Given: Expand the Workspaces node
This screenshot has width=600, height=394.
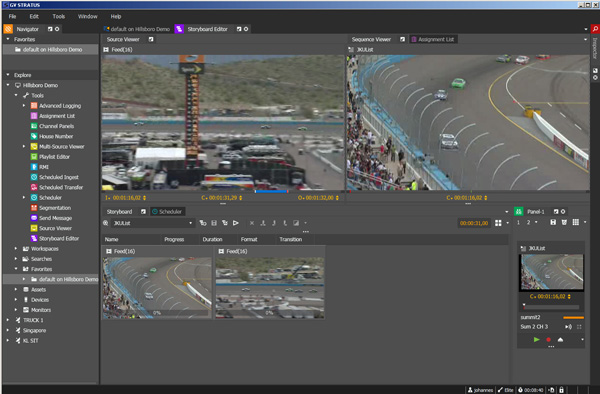Looking at the screenshot, I should pos(16,249).
